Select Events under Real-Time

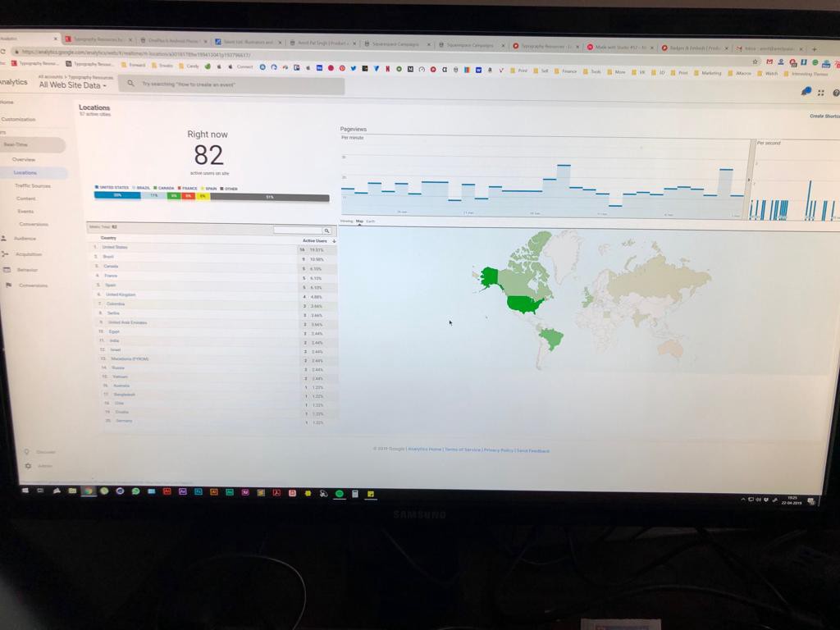pyautogui.click(x=25, y=212)
